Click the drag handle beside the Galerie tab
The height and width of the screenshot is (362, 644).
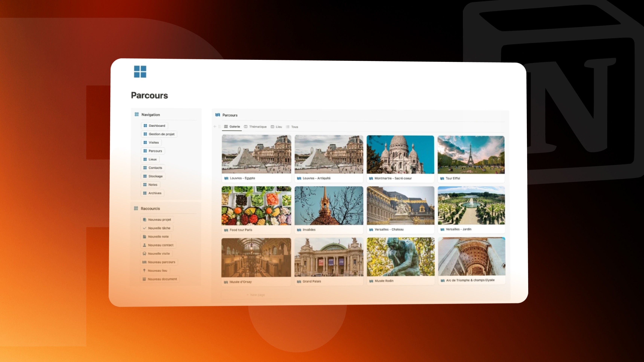219,127
